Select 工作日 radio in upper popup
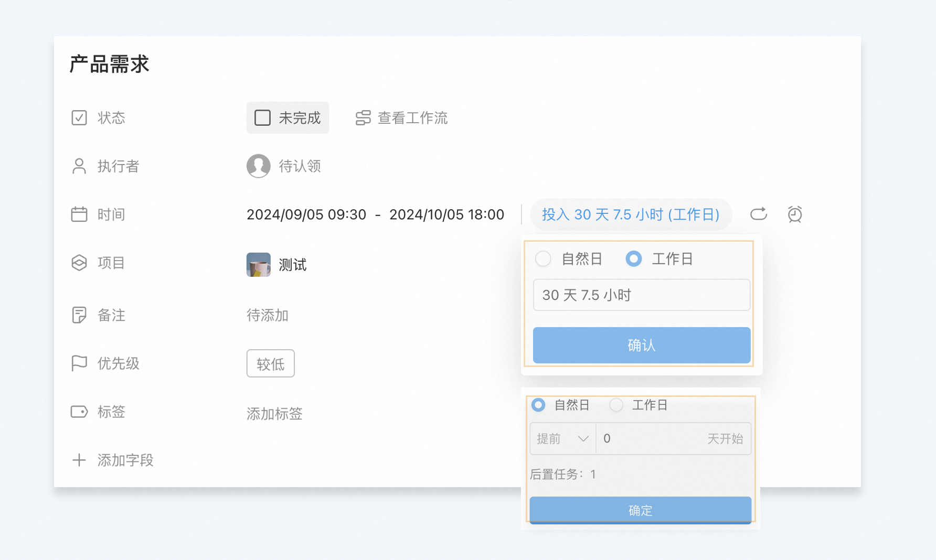 [634, 259]
